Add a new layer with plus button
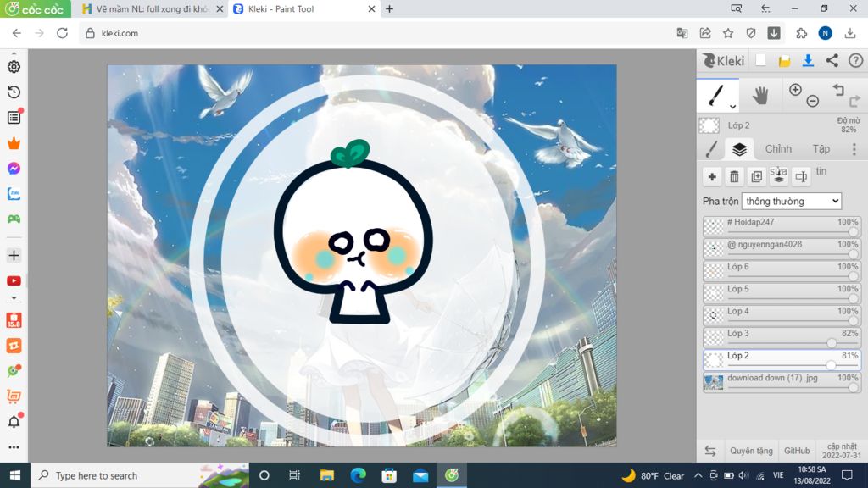868x488 pixels. click(x=712, y=176)
